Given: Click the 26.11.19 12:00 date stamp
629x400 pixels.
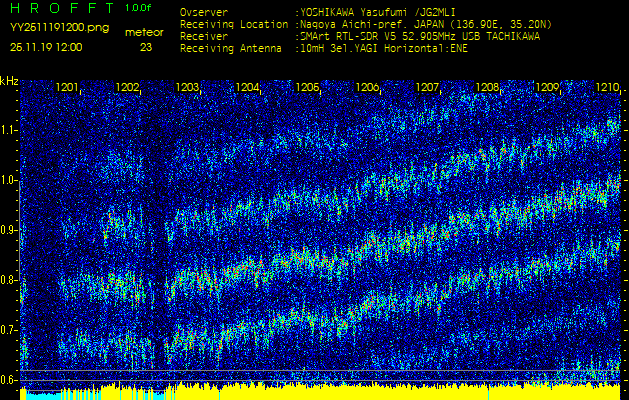Looking at the screenshot, I should pyautogui.click(x=47, y=47).
